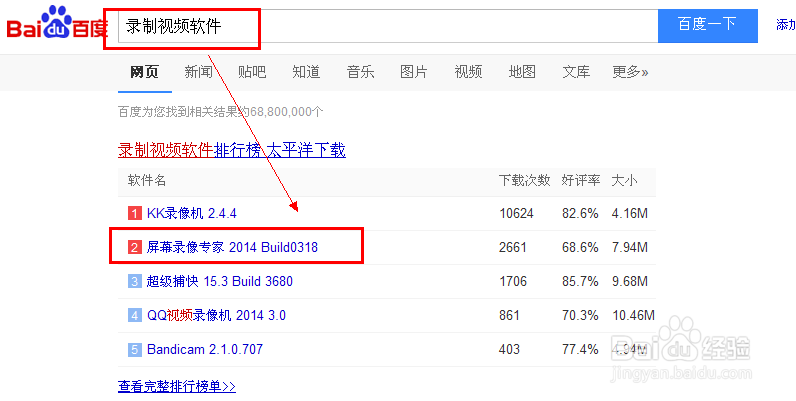Screen dimensions: 796x401
Task: Click rating value 68.6%
Action: tap(580, 247)
